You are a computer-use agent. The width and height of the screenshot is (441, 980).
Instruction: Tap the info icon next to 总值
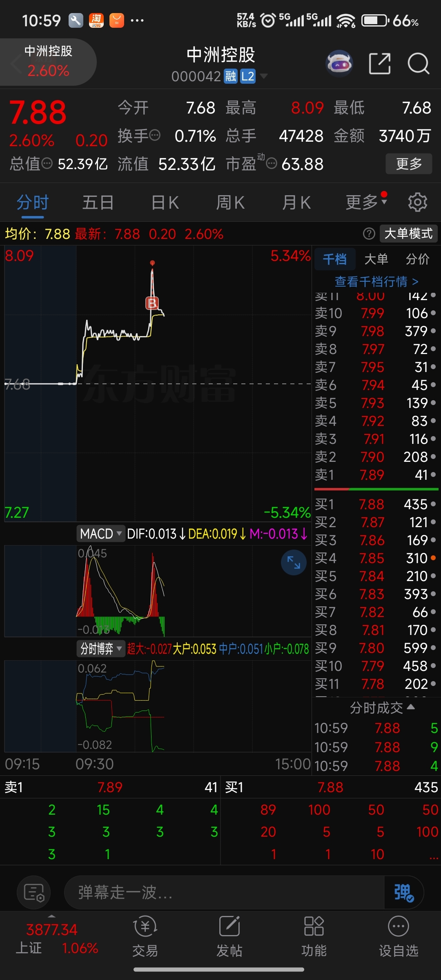coord(47,163)
